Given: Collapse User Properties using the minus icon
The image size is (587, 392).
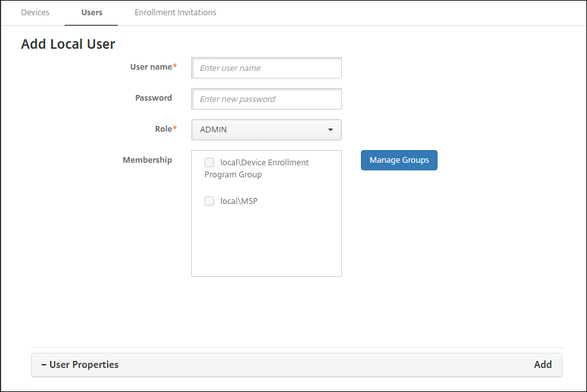Looking at the screenshot, I should [44, 365].
